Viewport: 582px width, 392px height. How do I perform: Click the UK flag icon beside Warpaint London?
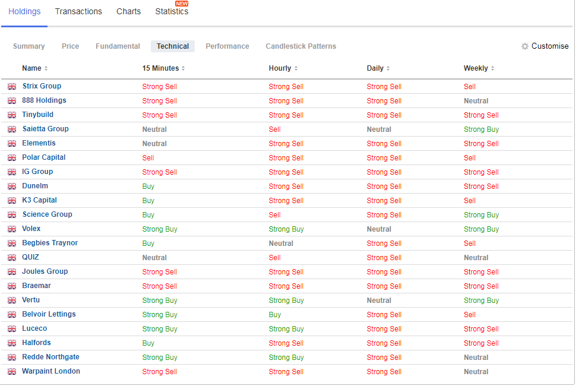(x=12, y=372)
